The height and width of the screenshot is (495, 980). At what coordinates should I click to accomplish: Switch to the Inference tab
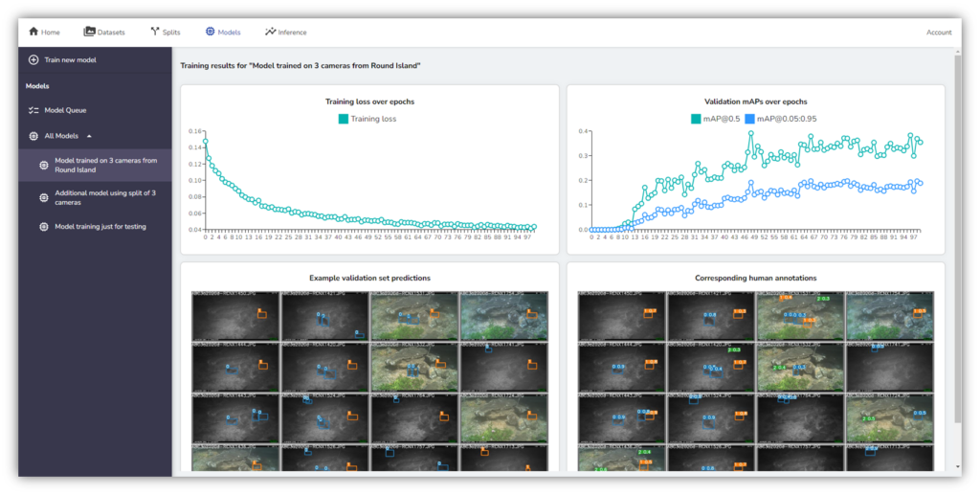(x=292, y=32)
